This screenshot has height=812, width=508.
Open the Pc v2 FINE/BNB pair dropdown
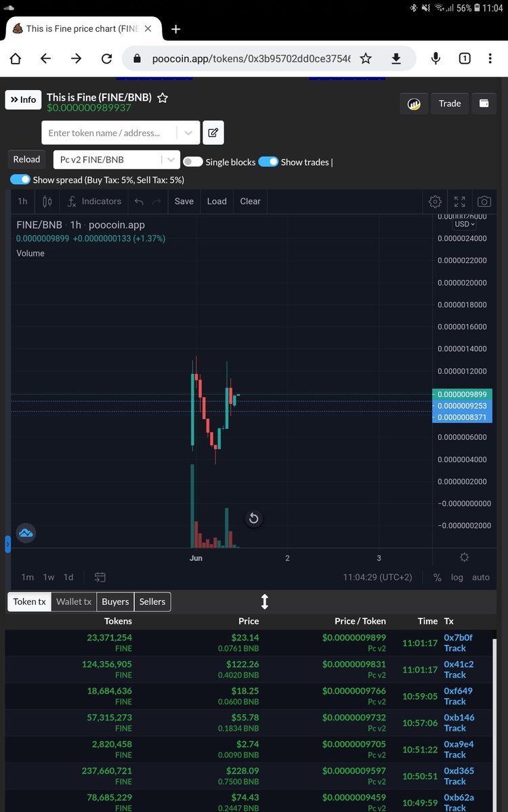coord(117,159)
